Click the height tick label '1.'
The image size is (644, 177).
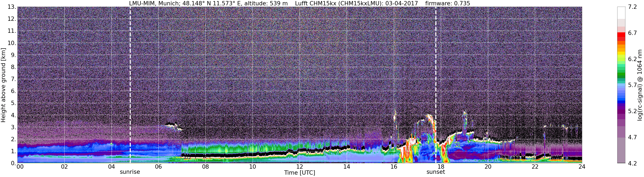13,151
